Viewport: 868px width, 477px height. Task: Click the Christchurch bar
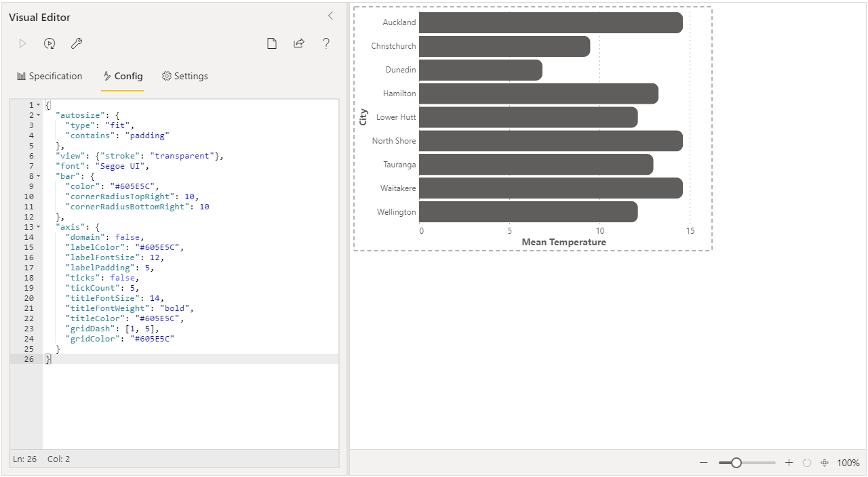coord(505,46)
